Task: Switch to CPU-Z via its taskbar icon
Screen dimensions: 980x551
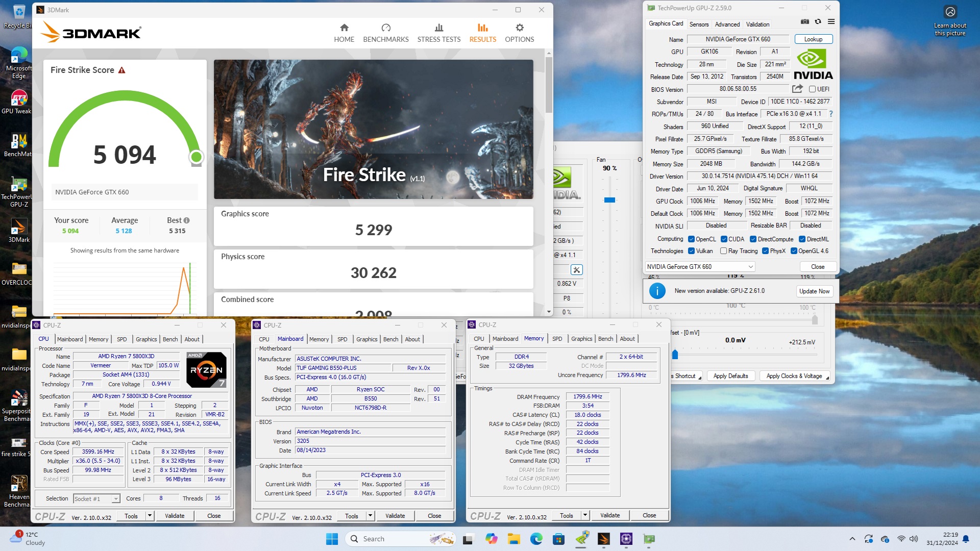Action: coord(626,539)
